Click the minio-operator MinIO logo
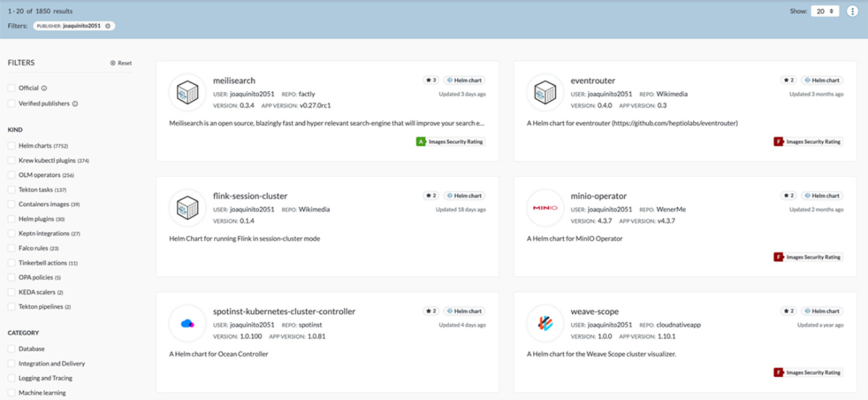 (x=545, y=208)
